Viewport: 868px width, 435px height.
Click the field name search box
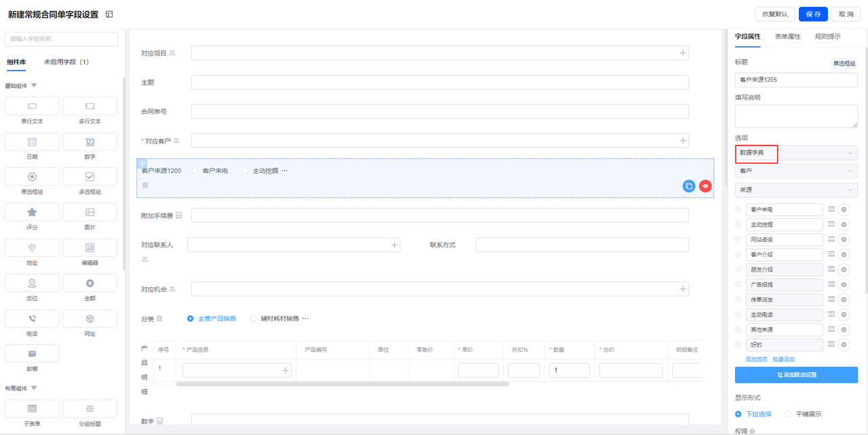click(x=61, y=39)
